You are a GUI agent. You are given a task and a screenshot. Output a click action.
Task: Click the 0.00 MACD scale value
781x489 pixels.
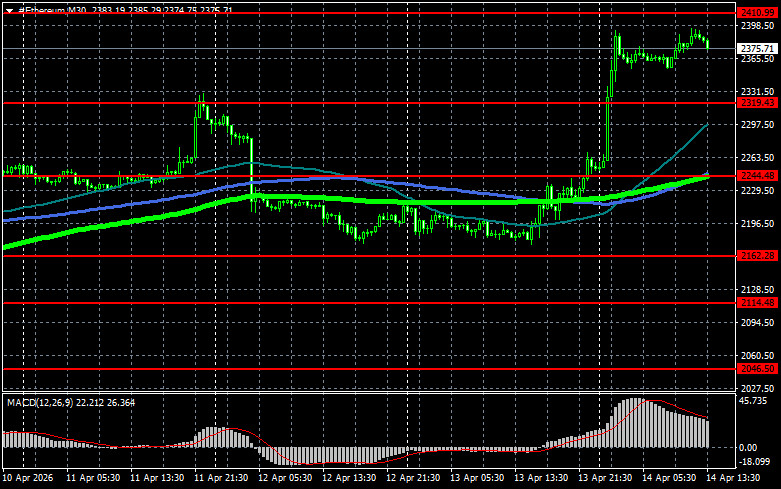point(748,448)
